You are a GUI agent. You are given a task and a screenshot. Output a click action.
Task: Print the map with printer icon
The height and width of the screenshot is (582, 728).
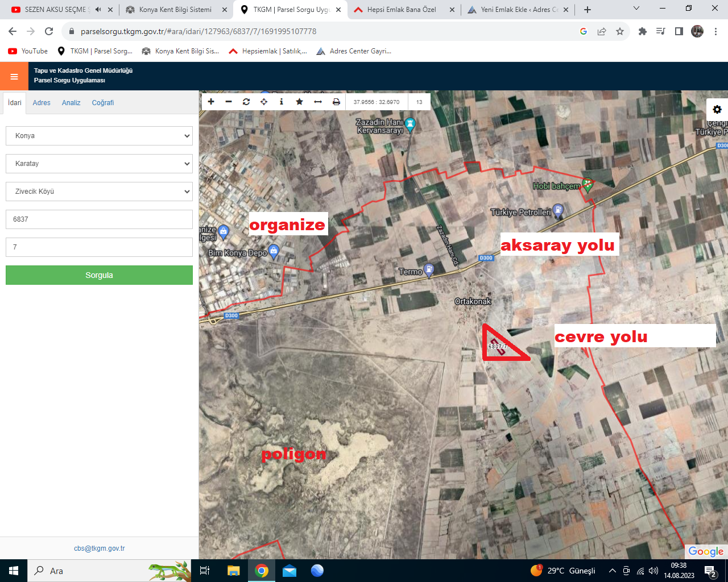coord(336,102)
